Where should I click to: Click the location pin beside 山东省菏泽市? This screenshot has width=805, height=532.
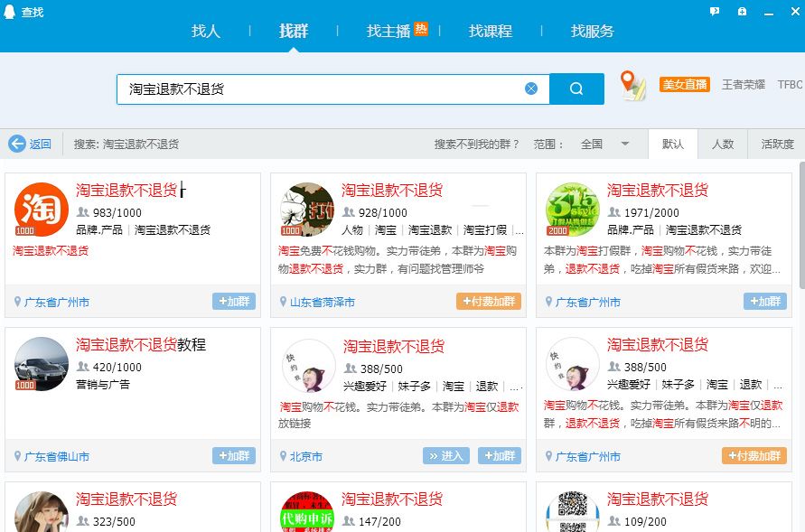[283, 302]
